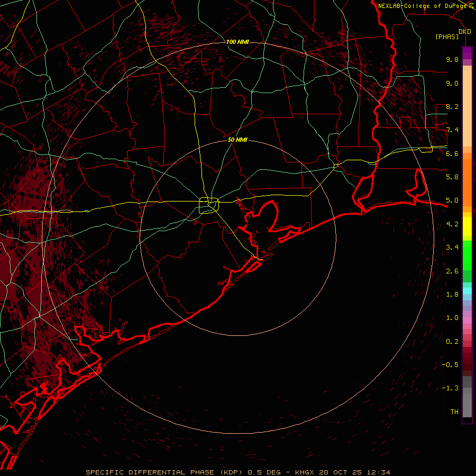This screenshot has height=476, width=476.
Task: Click the DKD label above the color scale
Action: point(464,32)
